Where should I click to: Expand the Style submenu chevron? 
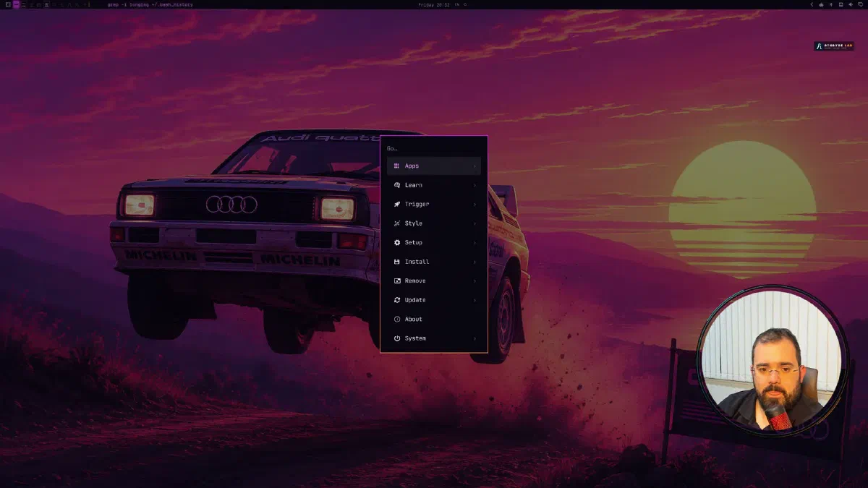point(475,223)
